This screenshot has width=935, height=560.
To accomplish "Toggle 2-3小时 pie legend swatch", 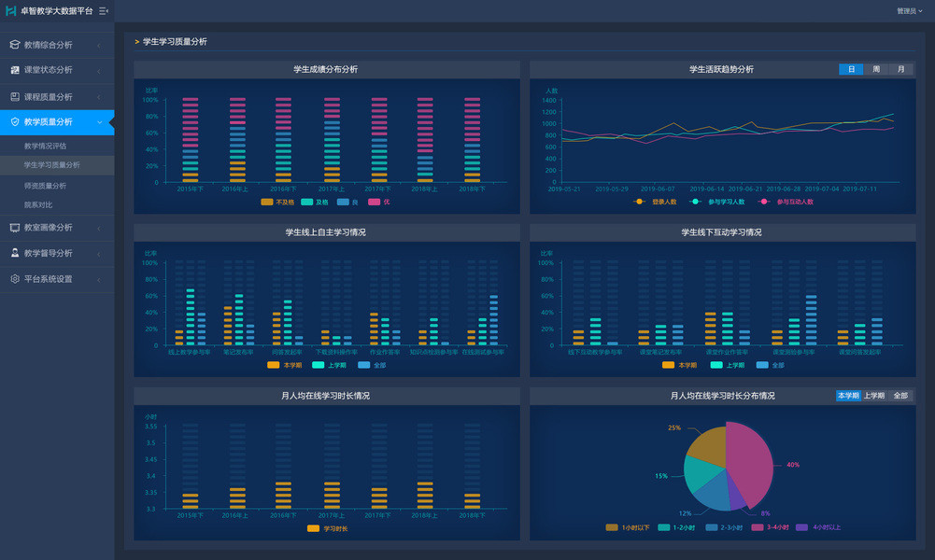I will tap(712, 527).
